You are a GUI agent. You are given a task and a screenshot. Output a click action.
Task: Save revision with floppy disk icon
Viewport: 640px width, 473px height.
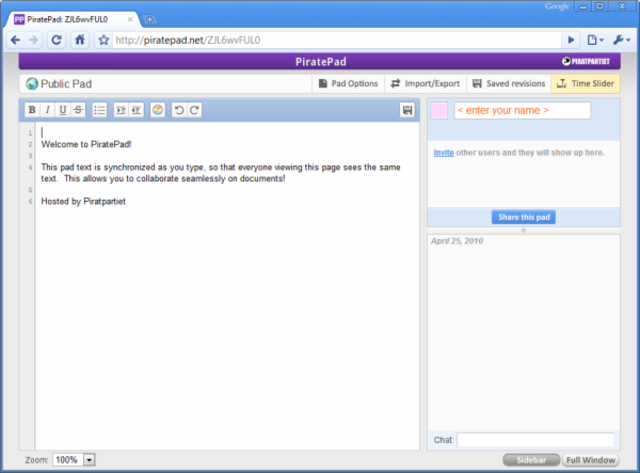pyautogui.click(x=407, y=110)
